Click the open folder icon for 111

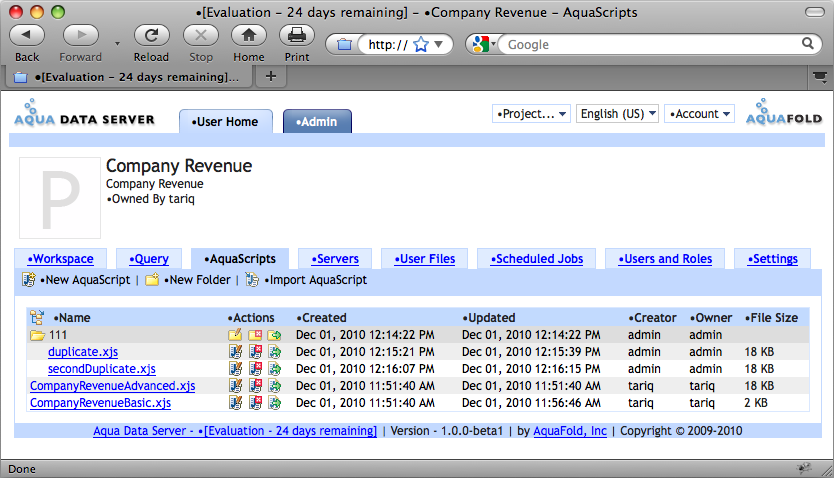[37, 336]
